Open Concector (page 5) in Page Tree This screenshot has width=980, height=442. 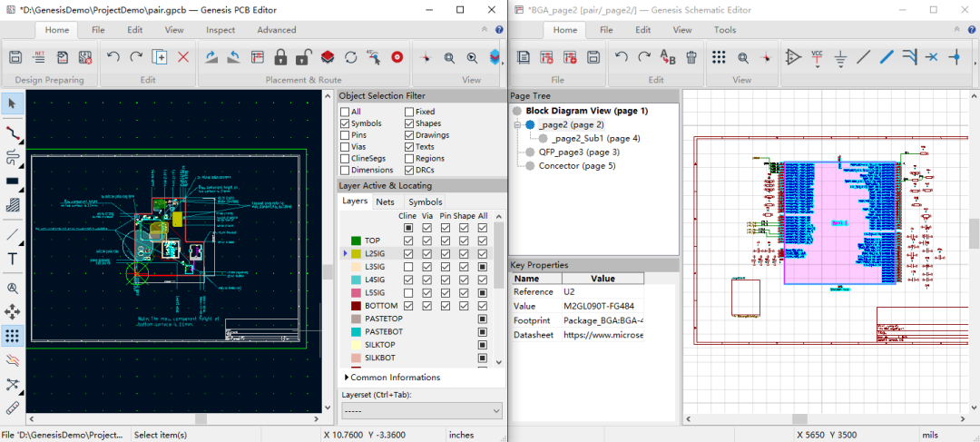pos(577,166)
